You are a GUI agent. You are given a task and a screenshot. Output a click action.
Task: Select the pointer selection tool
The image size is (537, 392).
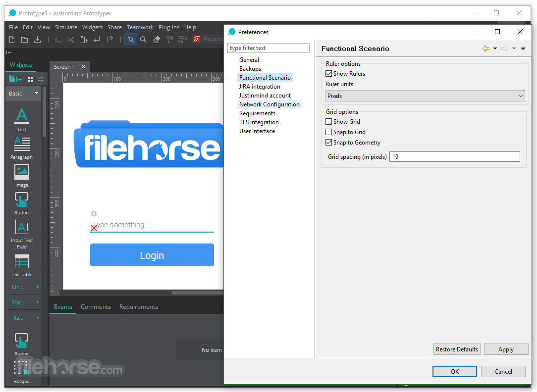(x=131, y=40)
